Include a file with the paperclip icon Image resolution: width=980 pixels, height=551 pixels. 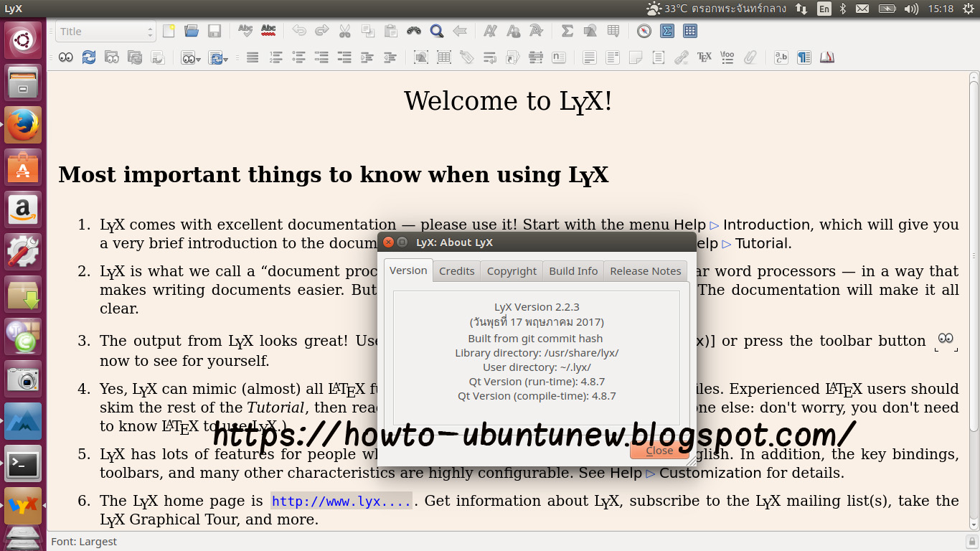[750, 57]
